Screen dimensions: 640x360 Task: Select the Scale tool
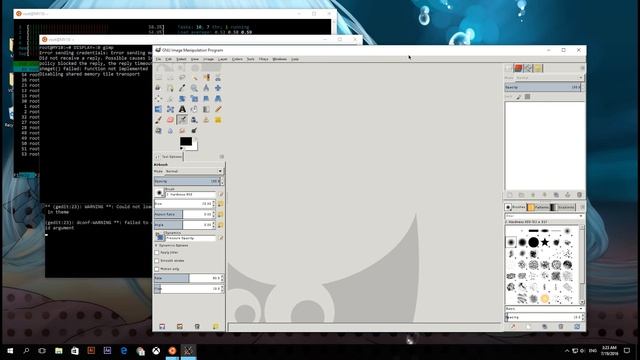194,98
